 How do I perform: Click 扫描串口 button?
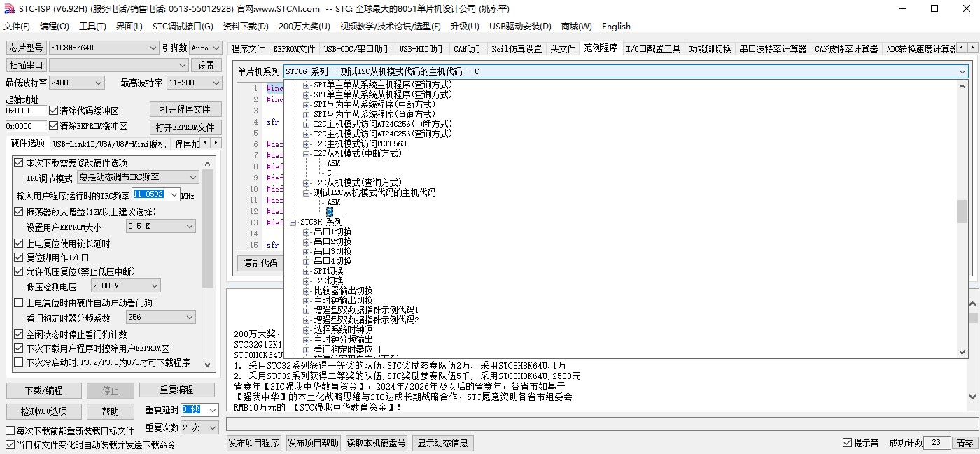coord(27,65)
